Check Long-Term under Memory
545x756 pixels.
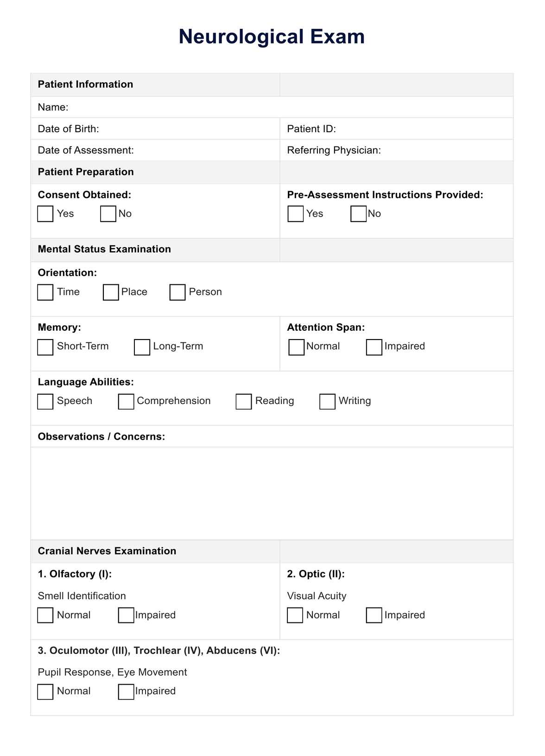click(x=142, y=347)
